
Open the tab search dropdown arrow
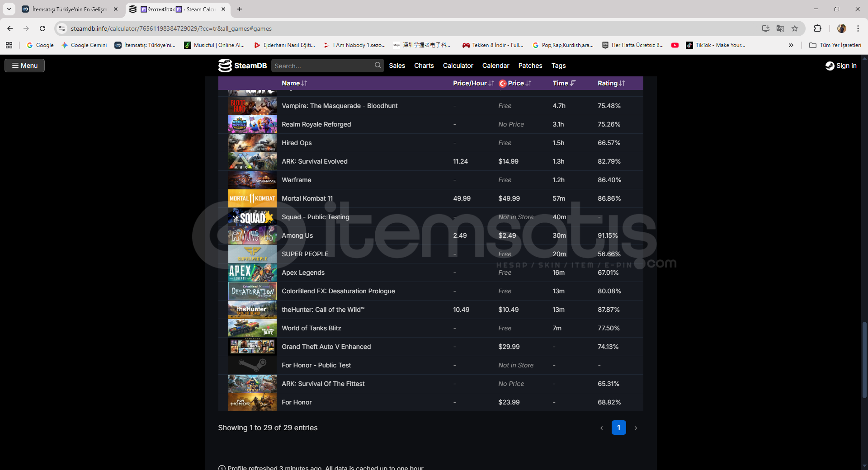tap(9, 9)
